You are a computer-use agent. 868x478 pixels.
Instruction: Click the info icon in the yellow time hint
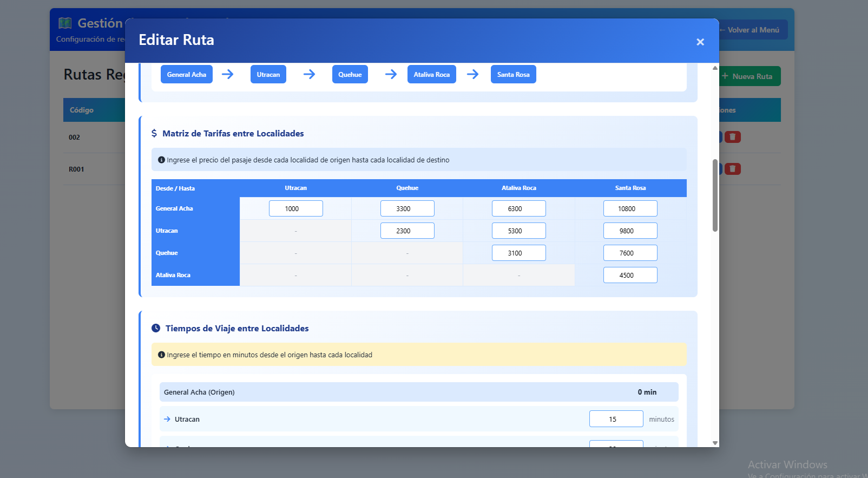pyautogui.click(x=161, y=355)
